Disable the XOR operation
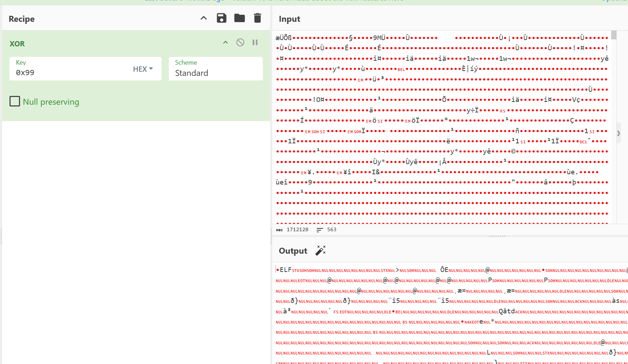The image size is (628, 364). click(240, 43)
